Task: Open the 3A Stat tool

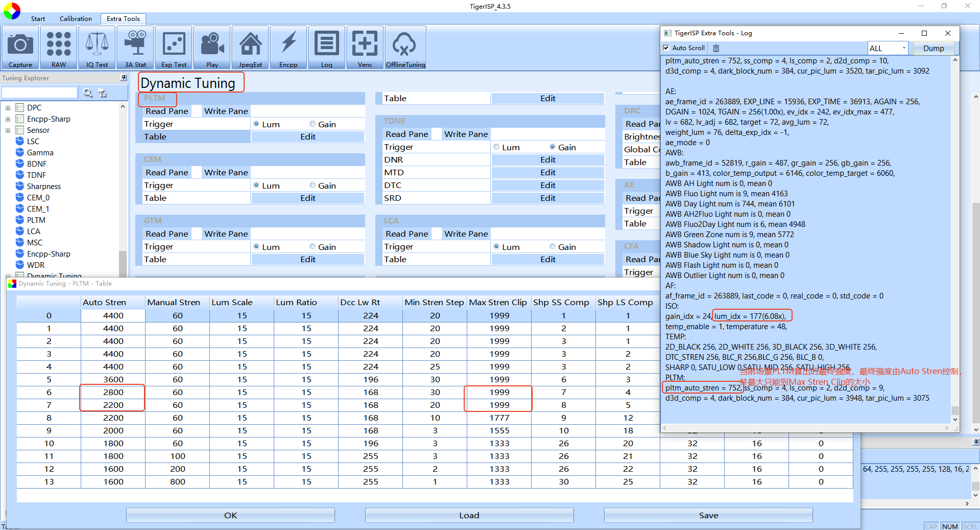Action: coord(135,47)
